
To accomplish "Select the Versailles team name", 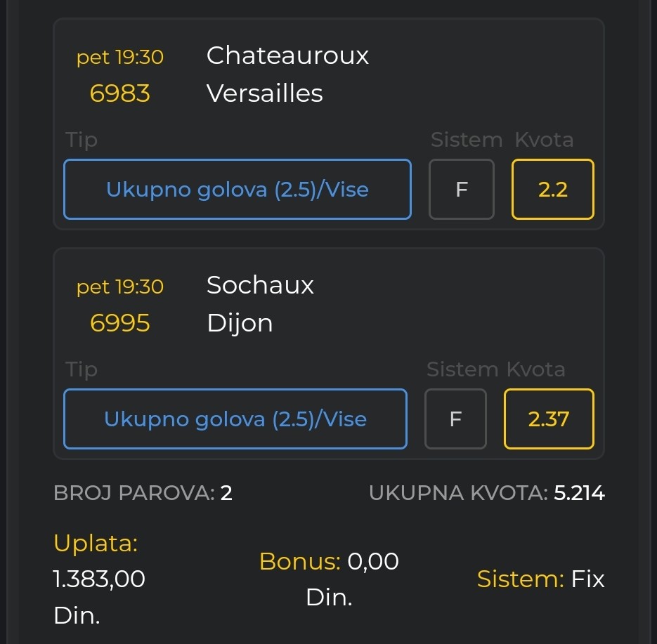I will coord(264,93).
